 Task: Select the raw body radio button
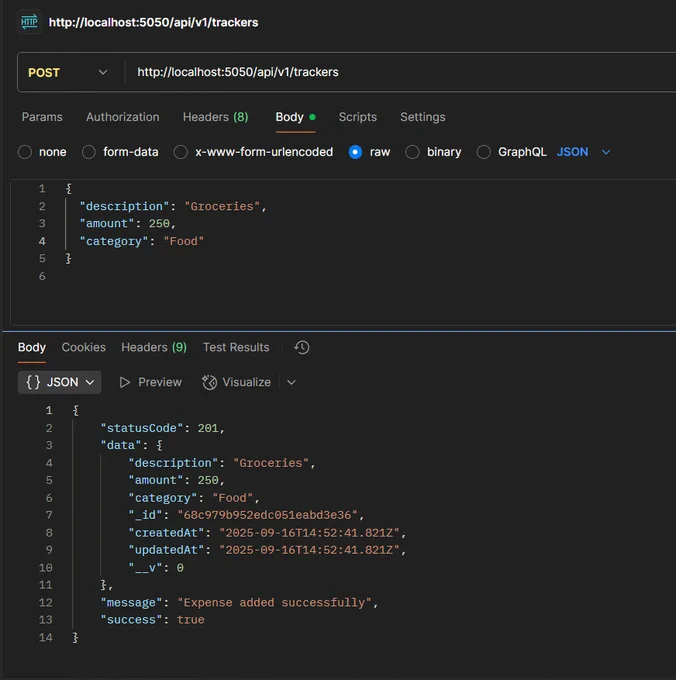click(x=355, y=152)
